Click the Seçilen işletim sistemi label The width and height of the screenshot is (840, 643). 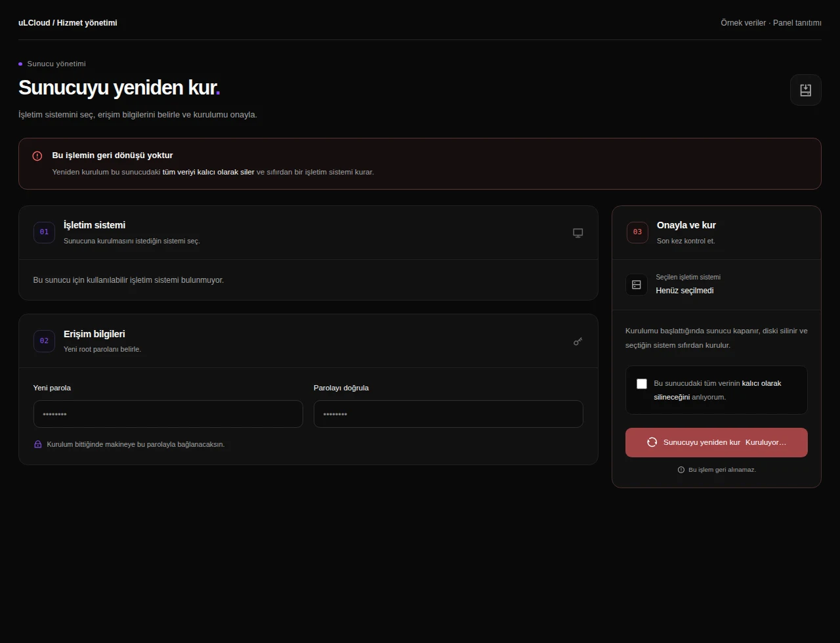688,277
